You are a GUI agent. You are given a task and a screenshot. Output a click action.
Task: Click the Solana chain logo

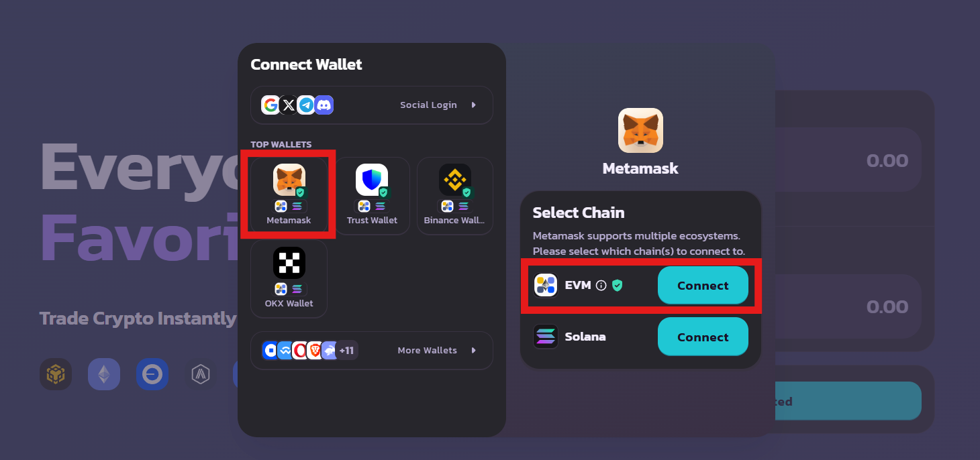[x=546, y=337]
